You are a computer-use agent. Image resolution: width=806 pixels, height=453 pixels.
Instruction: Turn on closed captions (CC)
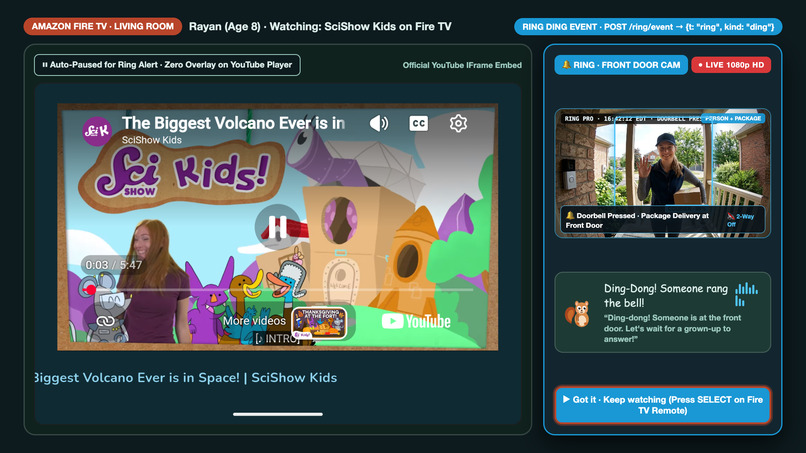pos(418,123)
